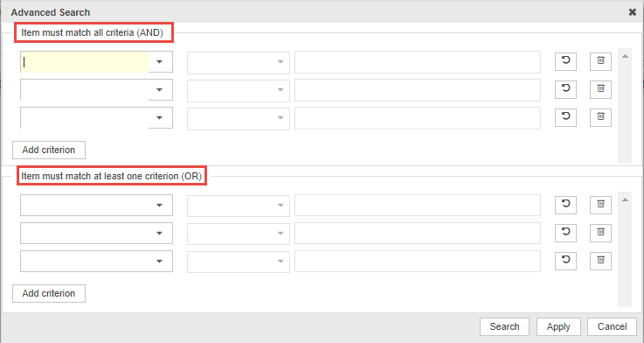Click the first AND row value field
The width and height of the screenshot is (644, 343).
[x=418, y=62]
